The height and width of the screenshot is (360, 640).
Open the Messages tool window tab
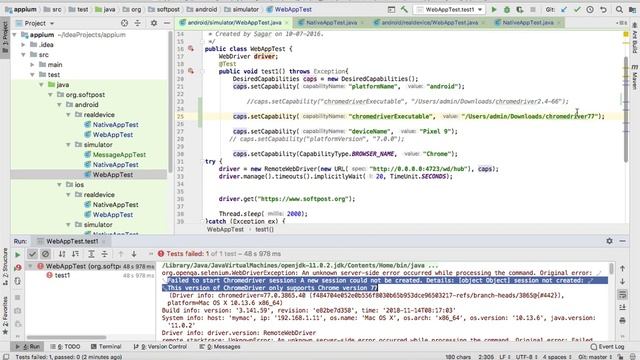[220, 347]
